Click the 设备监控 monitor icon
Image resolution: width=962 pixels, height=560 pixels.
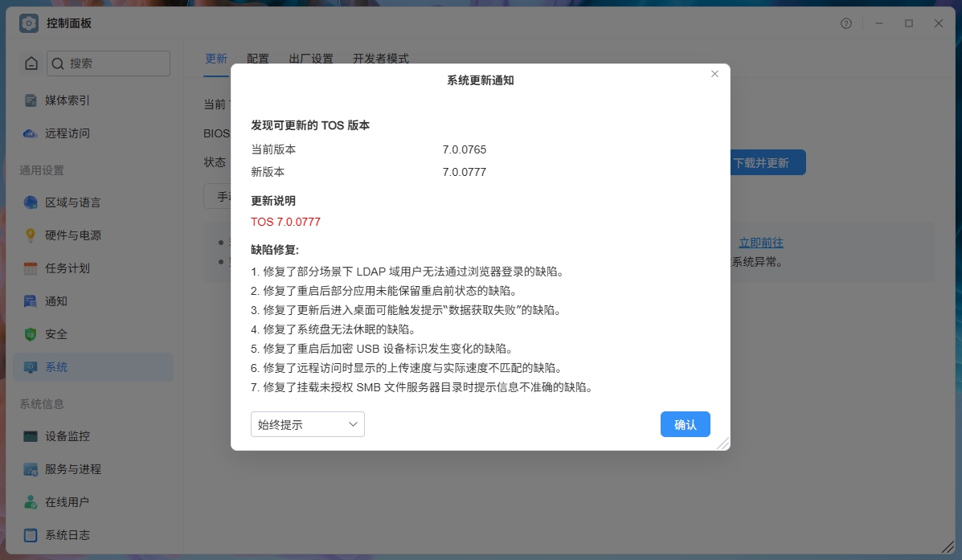tap(30, 436)
